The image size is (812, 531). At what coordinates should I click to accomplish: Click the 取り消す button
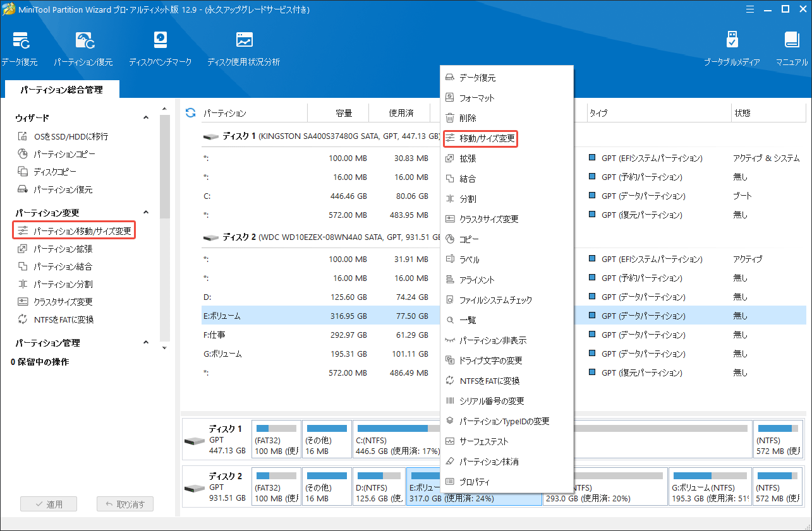coord(125,504)
